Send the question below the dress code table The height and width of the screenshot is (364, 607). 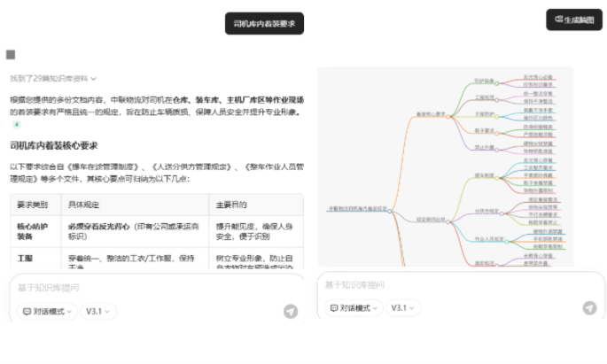pyautogui.click(x=291, y=311)
